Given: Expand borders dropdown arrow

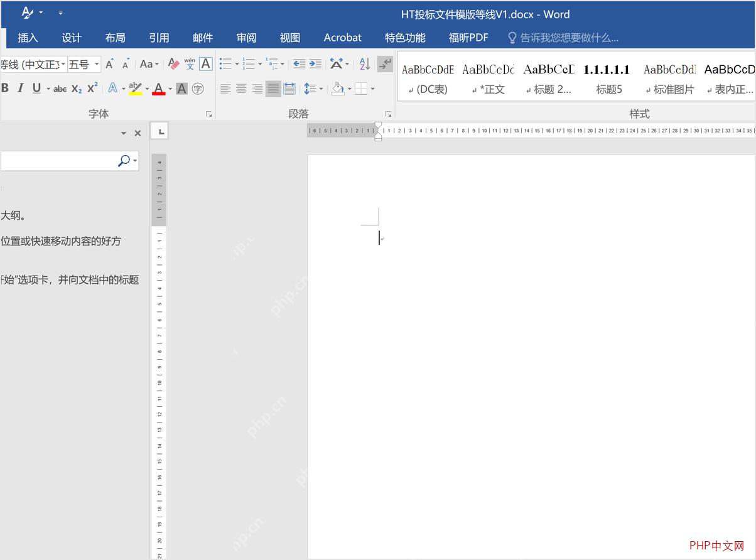Looking at the screenshot, I should click(x=372, y=89).
